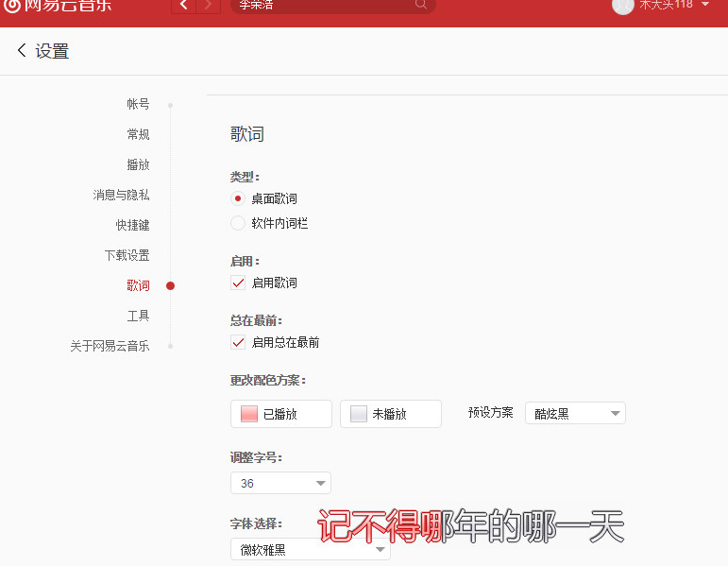Return from 设置 using the back chevron
The width and height of the screenshot is (728, 566).
point(22,50)
